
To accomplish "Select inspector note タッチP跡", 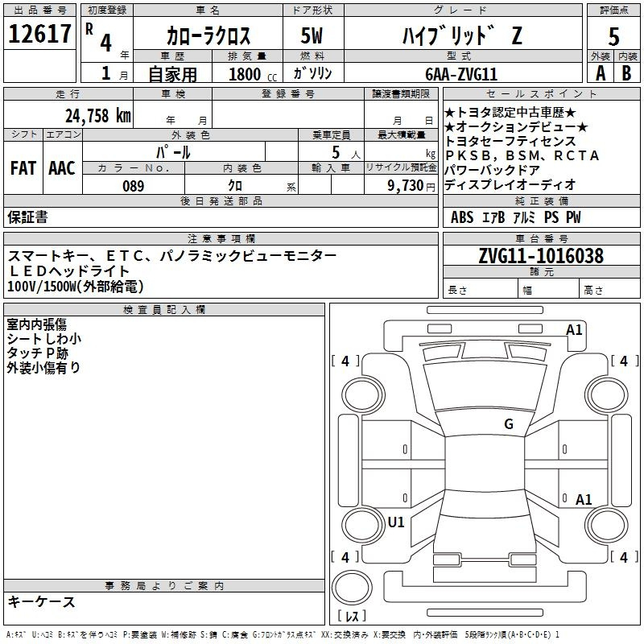I will [37, 353].
